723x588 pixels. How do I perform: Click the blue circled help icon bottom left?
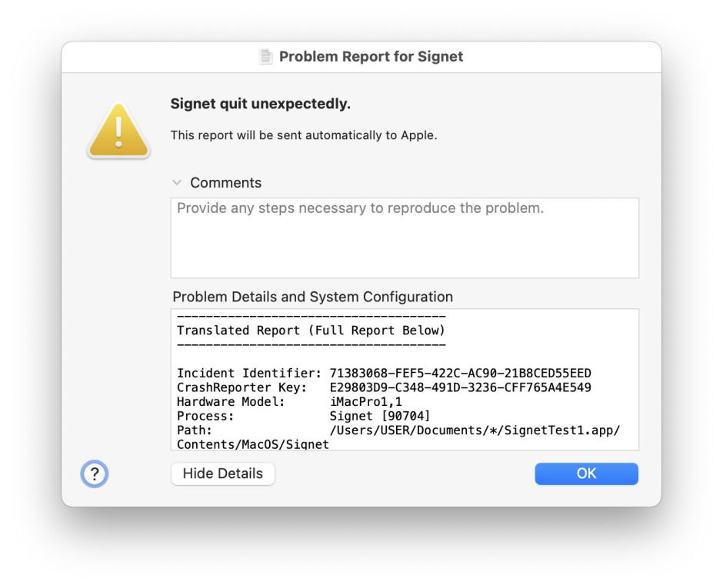94,474
